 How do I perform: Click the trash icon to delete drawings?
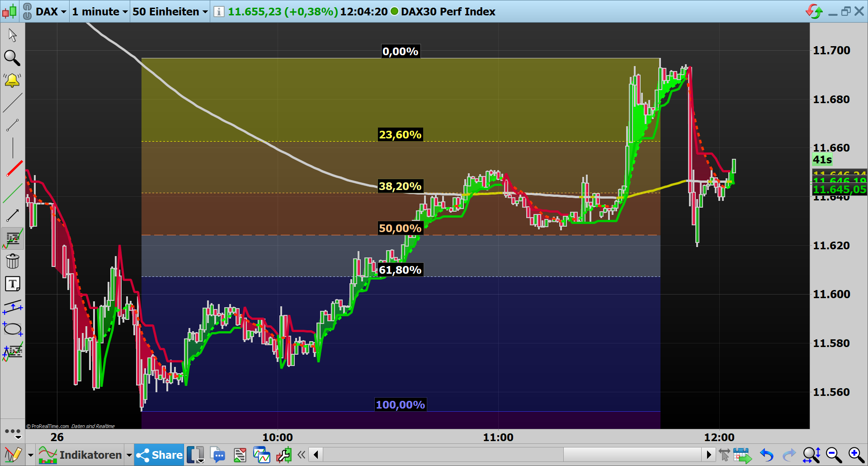click(13, 261)
